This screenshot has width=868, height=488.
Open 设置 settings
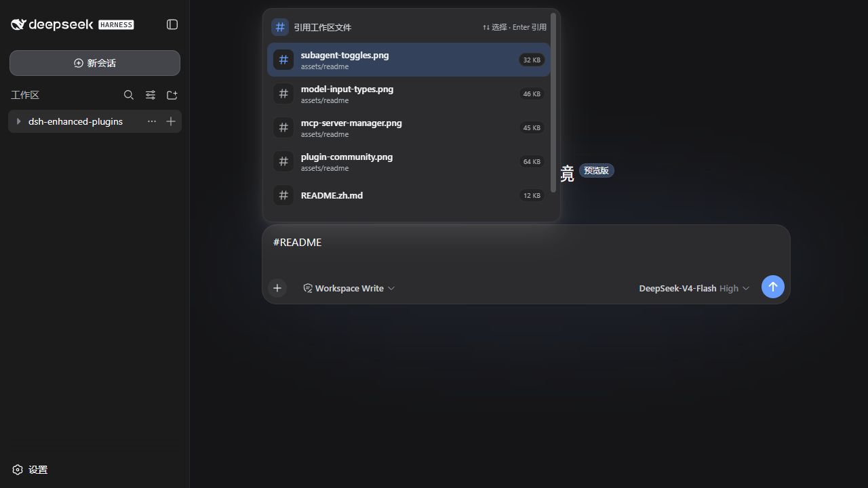(30, 470)
